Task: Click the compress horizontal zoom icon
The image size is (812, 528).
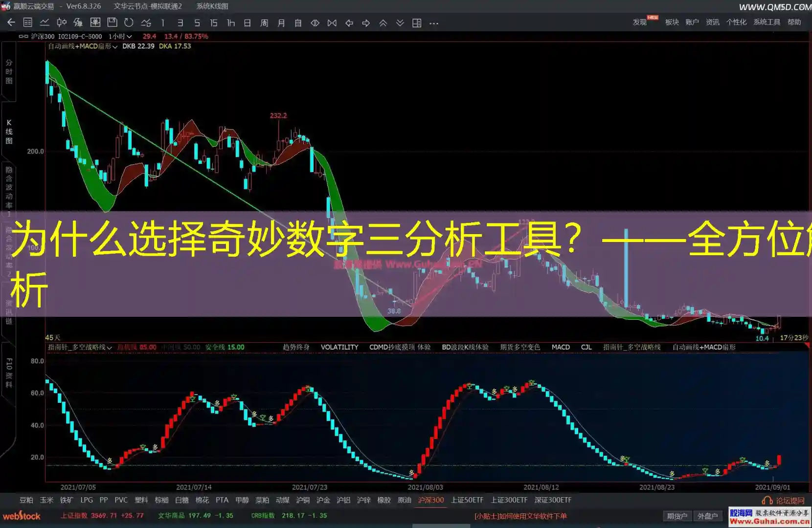Action: [x=332, y=22]
